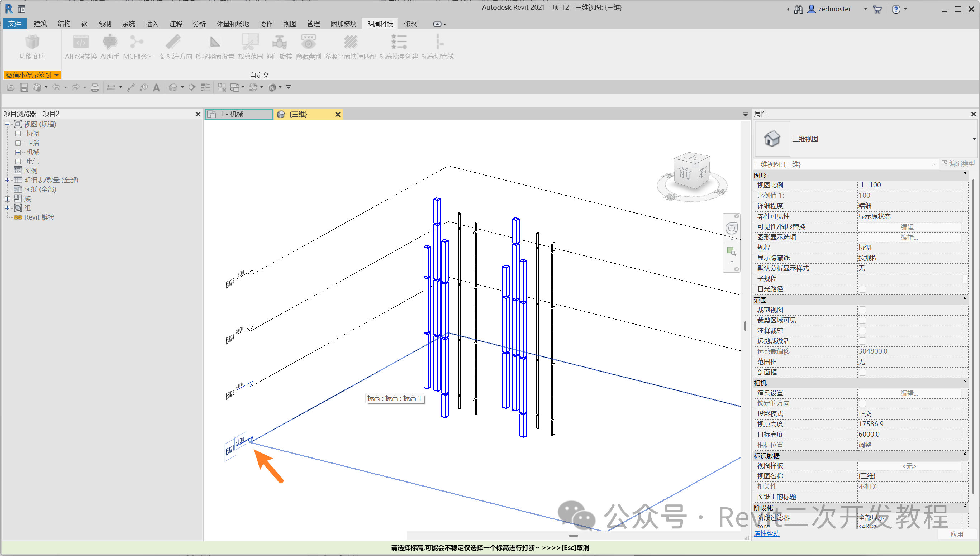Open the 微信小程序签到 dropdown
The width and height of the screenshot is (980, 556).
click(57, 75)
